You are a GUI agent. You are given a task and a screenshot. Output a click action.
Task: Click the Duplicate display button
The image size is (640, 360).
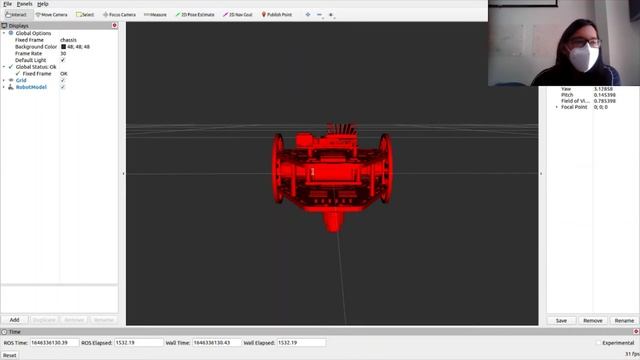click(x=44, y=320)
